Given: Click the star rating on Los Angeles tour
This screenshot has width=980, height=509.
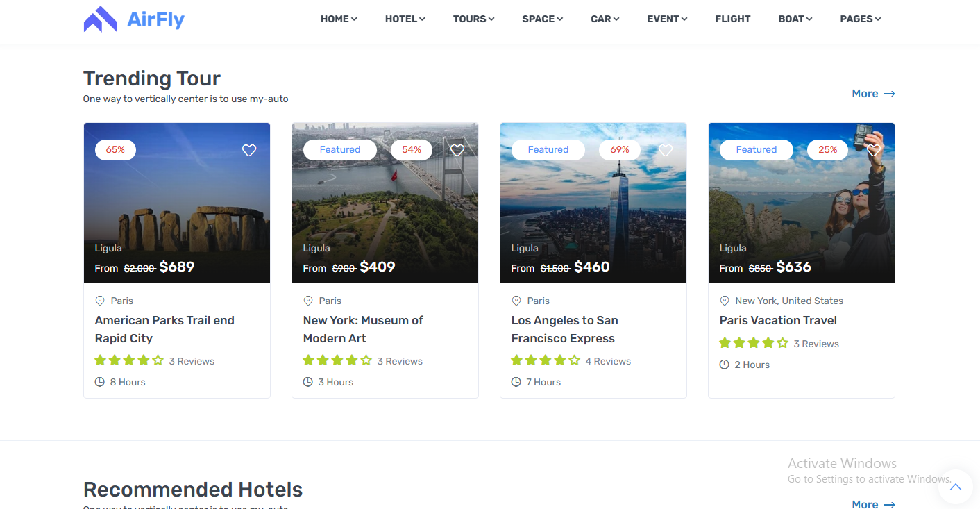Looking at the screenshot, I should click(546, 361).
